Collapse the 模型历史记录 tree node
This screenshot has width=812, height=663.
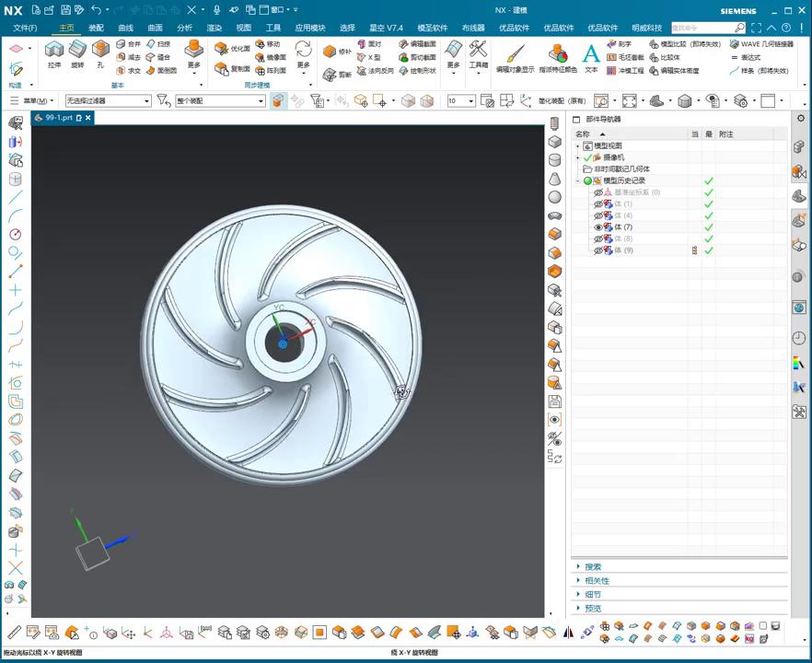tap(578, 180)
